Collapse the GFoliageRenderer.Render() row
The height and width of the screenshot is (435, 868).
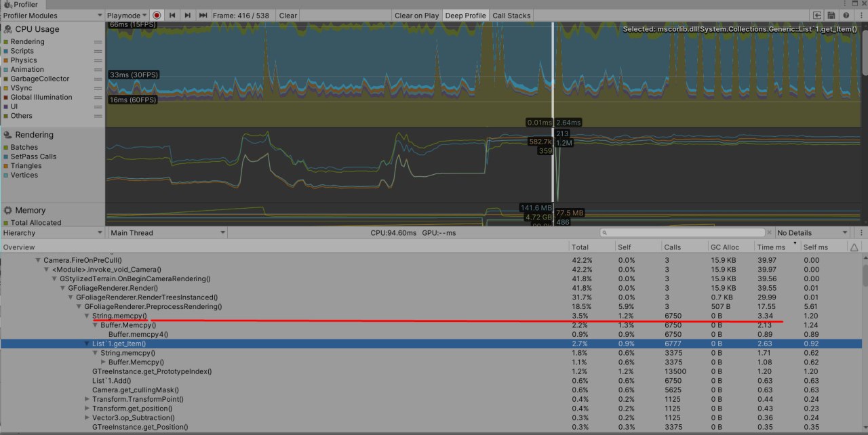62,288
